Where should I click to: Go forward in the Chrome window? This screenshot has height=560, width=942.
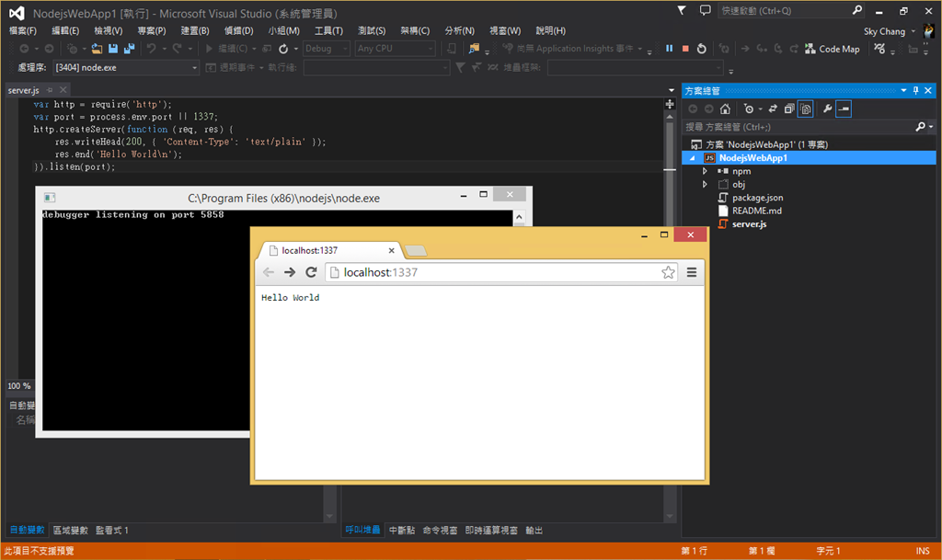[290, 272]
